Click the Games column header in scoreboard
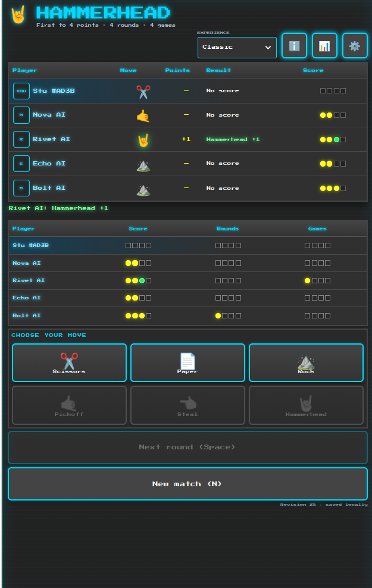 (317, 229)
